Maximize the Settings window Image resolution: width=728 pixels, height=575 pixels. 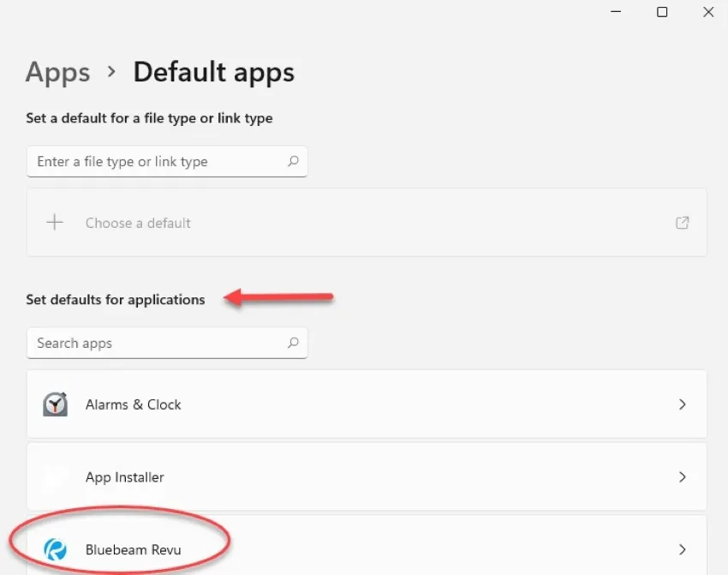click(x=662, y=12)
